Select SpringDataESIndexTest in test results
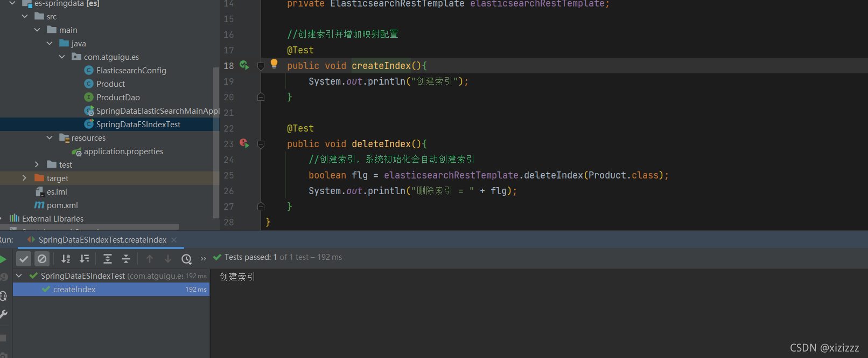Image resolution: width=868 pixels, height=358 pixels. click(x=111, y=276)
